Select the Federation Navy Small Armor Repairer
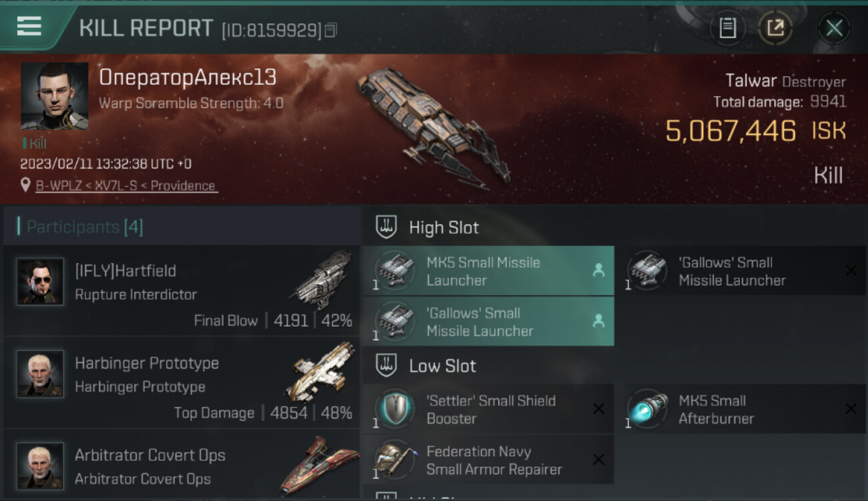Image resolution: width=868 pixels, height=501 pixels. point(489,460)
